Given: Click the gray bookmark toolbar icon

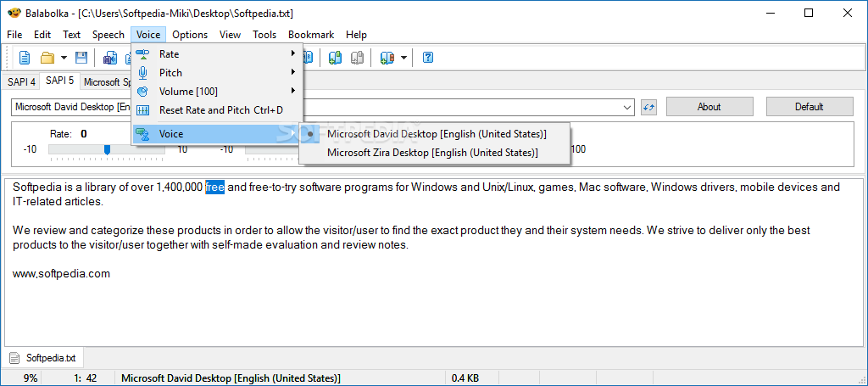Looking at the screenshot, I should pos(357,58).
